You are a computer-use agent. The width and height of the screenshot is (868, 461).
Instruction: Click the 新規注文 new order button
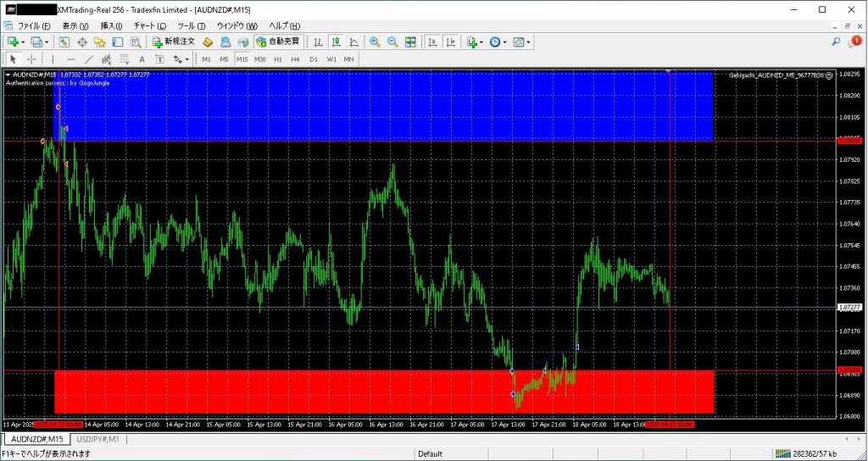click(x=175, y=42)
